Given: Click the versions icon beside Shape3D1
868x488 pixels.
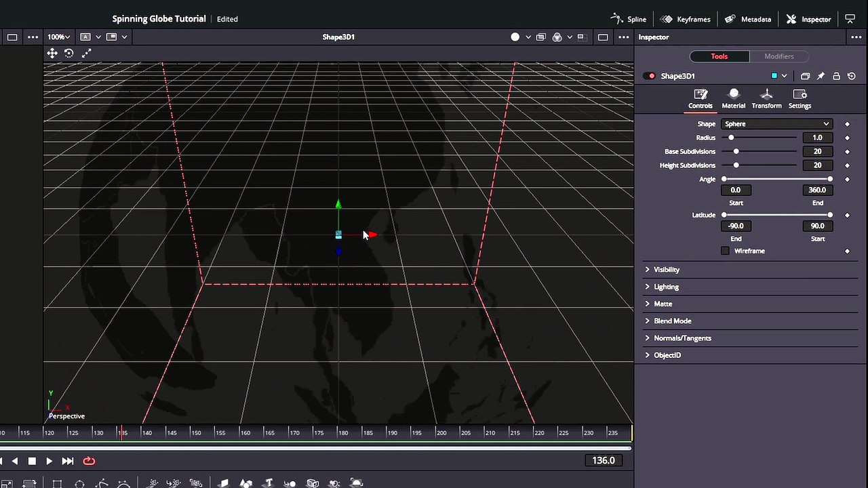Looking at the screenshot, I should [805, 76].
